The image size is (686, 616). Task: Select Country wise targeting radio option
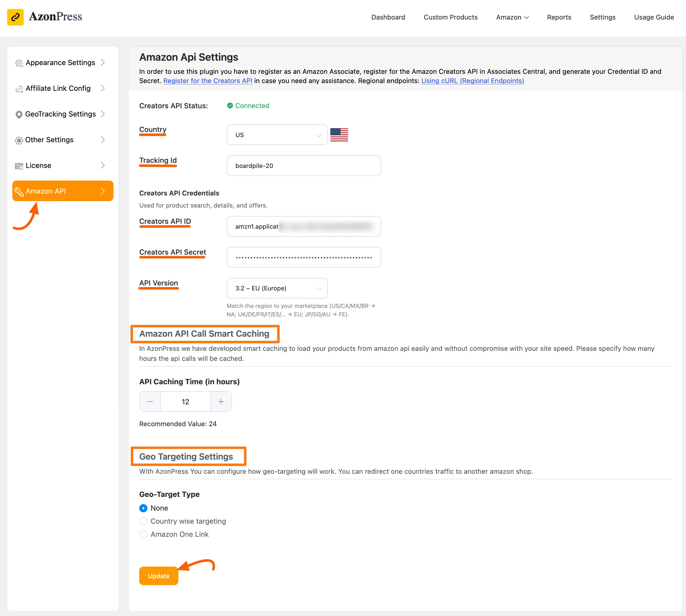click(x=143, y=521)
